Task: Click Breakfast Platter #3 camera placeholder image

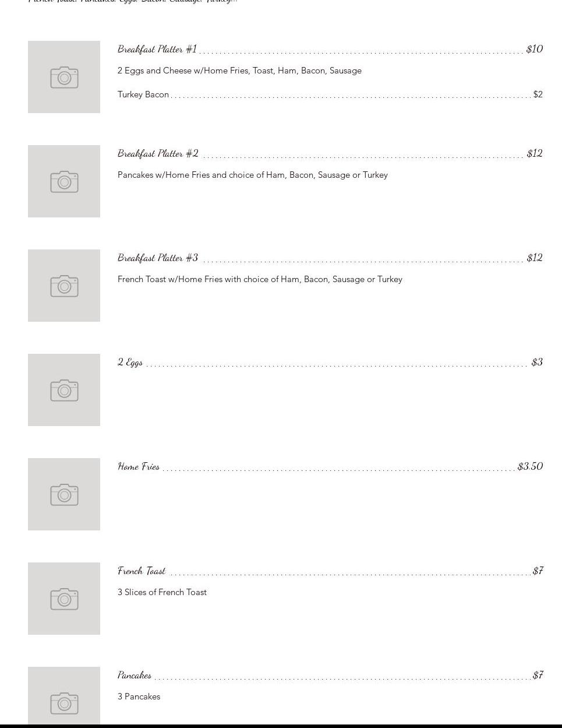Action: pos(64,286)
